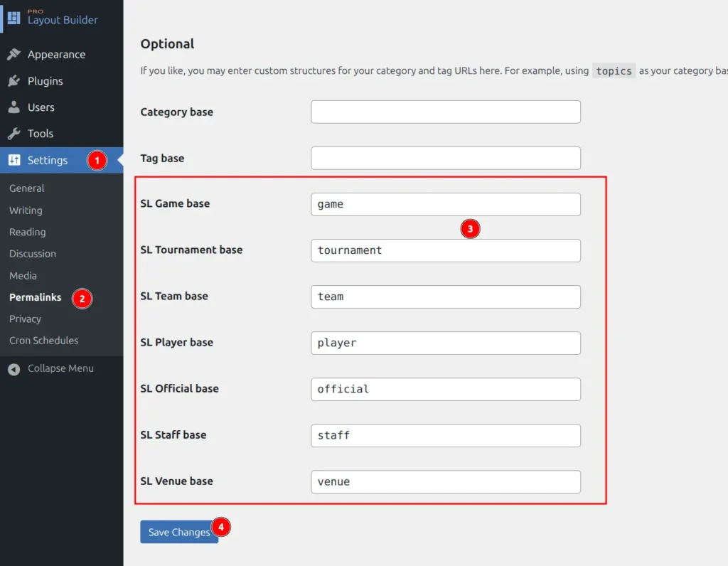Click the SL Player base label
The width and height of the screenshot is (728, 566).
tap(177, 342)
